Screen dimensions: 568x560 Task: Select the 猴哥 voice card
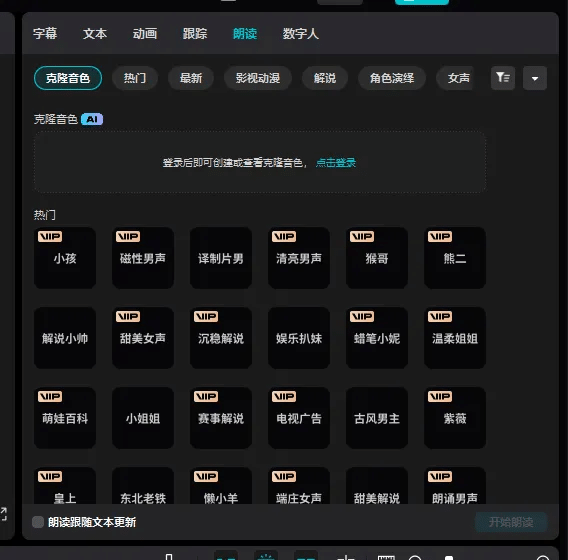point(377,258)
